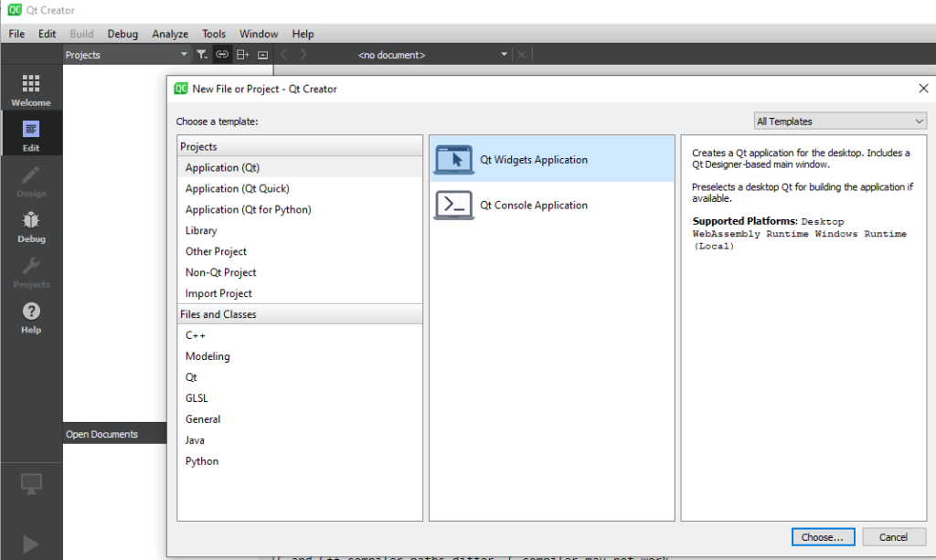Toggle synchronize with editor link icon
This screenshot has width=936, height=560.
(221, 55)
